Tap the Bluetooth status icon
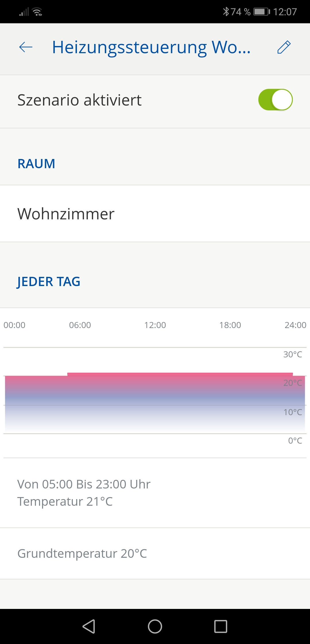 point(226,12)
